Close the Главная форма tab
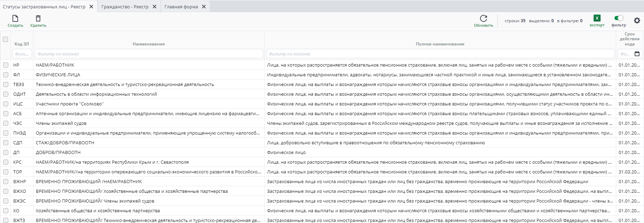 click(x=204, y=7)
